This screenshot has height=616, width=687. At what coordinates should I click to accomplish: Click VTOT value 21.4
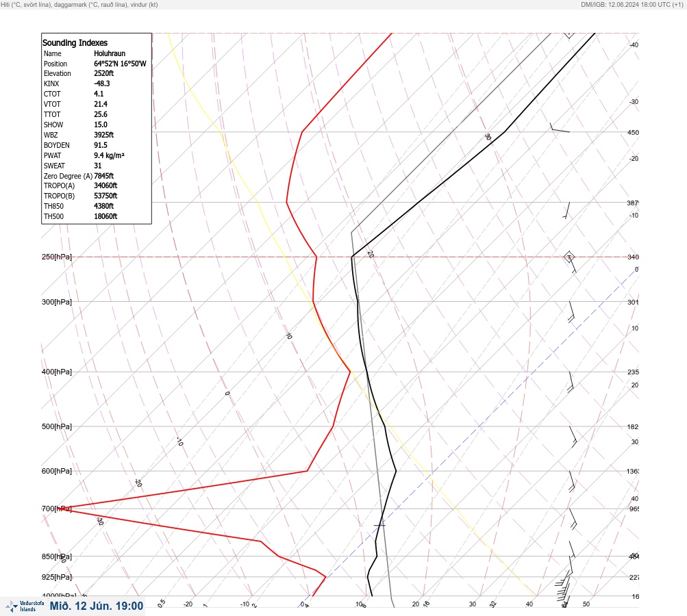click(x=100, y=104)
